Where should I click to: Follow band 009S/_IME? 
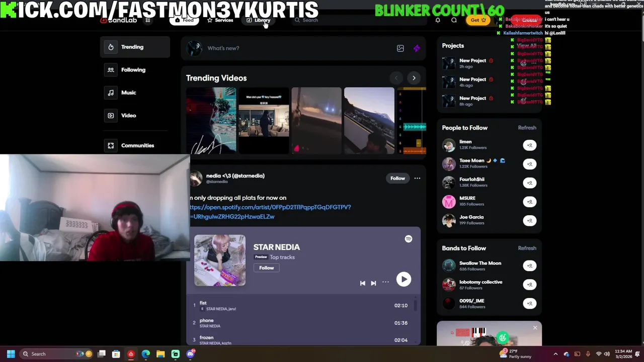click(x=529, y=303)
